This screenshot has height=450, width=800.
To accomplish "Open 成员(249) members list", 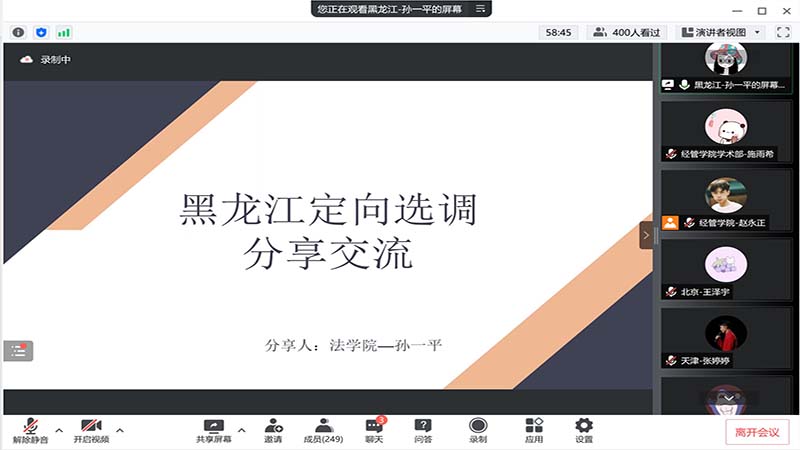I will 323,431.
